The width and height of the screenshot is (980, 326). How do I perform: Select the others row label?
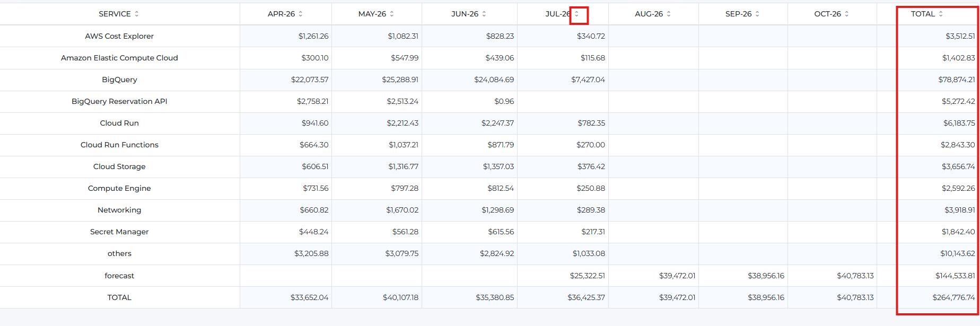coord(119,253)
